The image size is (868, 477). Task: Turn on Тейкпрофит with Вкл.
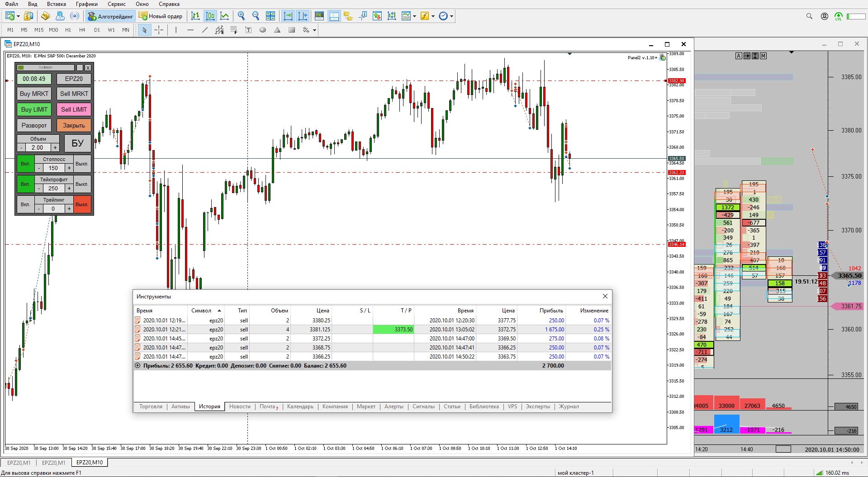[x=25, y=184]
